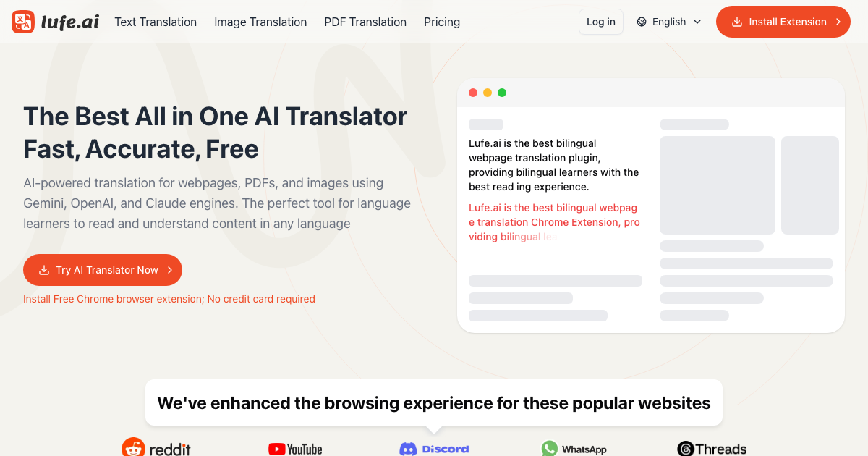
Task: Click the download icon on Try AI Translator Now
Action: tap(45, 270)
